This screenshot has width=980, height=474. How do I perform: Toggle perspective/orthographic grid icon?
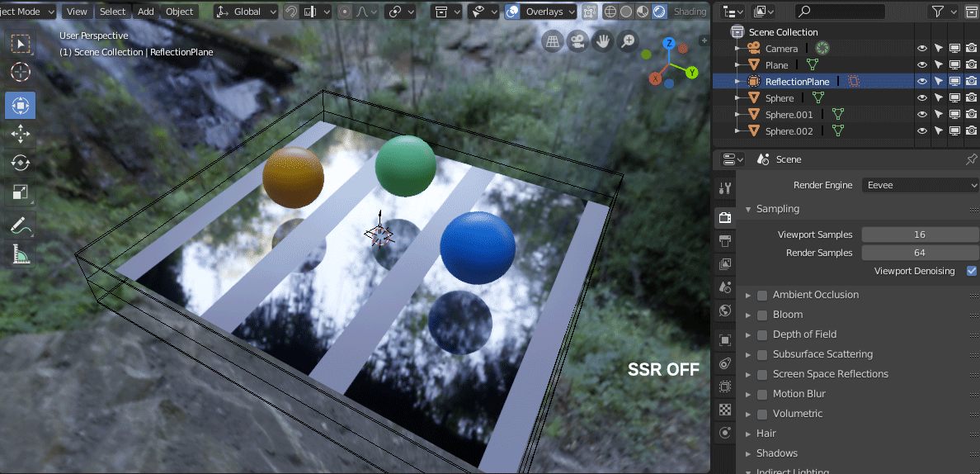point(553,41)
